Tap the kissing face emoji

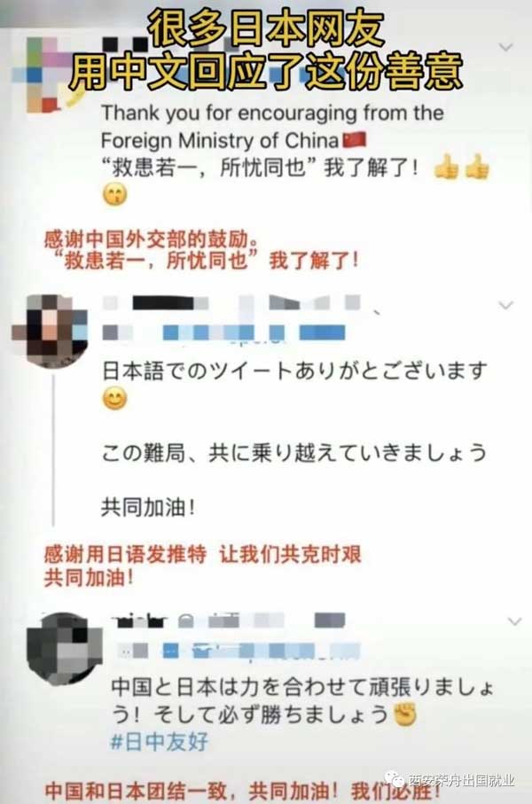click(x=115, y=195)
